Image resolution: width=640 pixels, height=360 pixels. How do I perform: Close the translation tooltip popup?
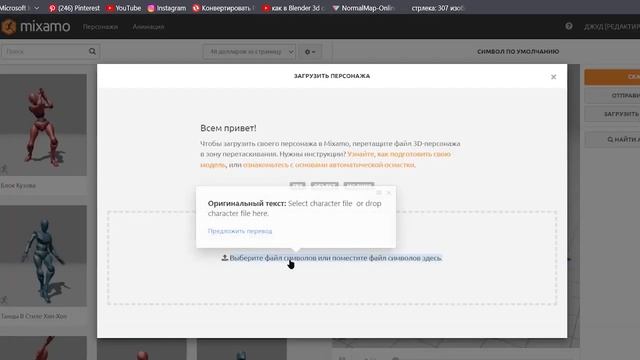tap(389, 193)
